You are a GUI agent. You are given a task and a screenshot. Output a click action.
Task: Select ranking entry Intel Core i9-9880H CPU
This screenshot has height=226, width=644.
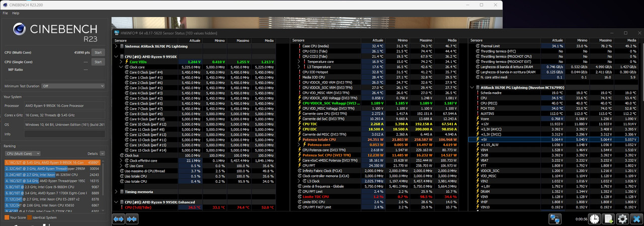[x=52, y=187]
